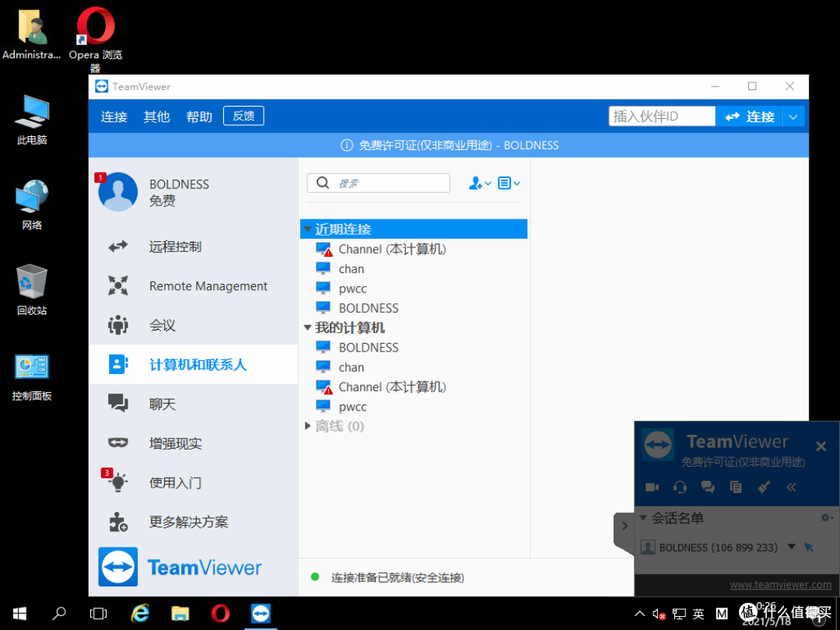Click the 反馈 feedback button
Image resolution: width=840 pixels, height=630 pixels.
[243, 116]
